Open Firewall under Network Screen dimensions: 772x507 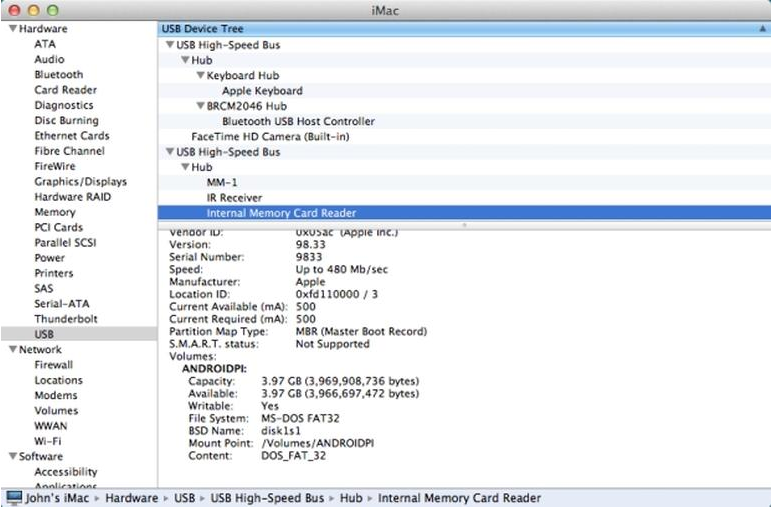[x=53, y=365]
